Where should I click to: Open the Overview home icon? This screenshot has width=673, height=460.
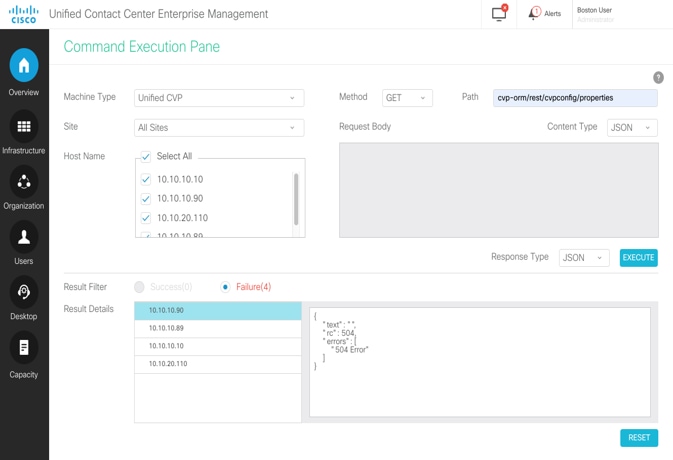click(24, 65)
